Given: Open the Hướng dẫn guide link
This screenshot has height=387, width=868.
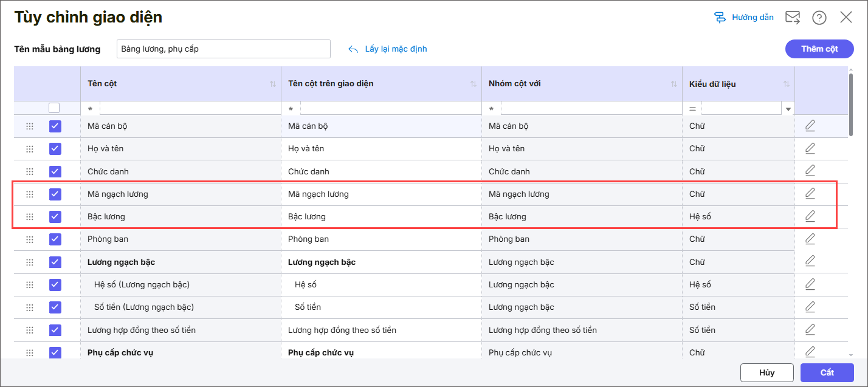Looking at the screenshot, I should (x=744, y=17).
